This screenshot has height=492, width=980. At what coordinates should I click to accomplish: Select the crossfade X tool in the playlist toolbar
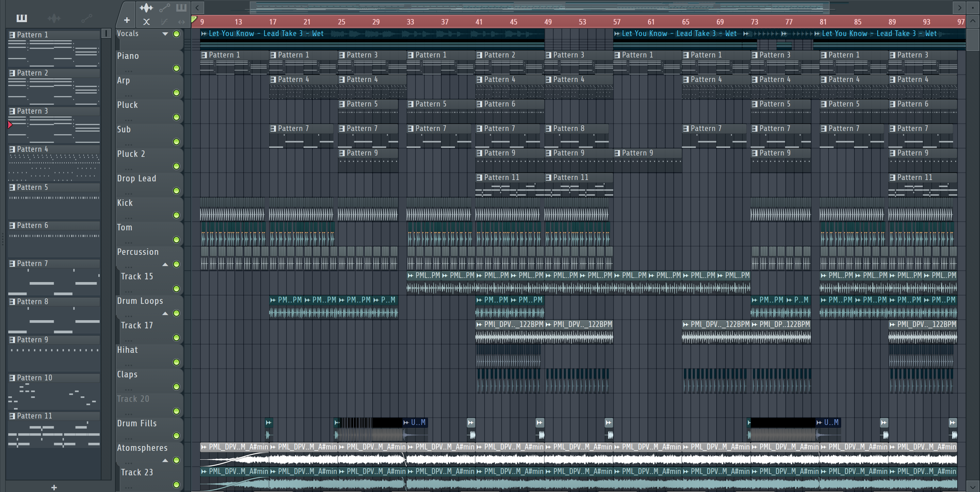(146, 22)
